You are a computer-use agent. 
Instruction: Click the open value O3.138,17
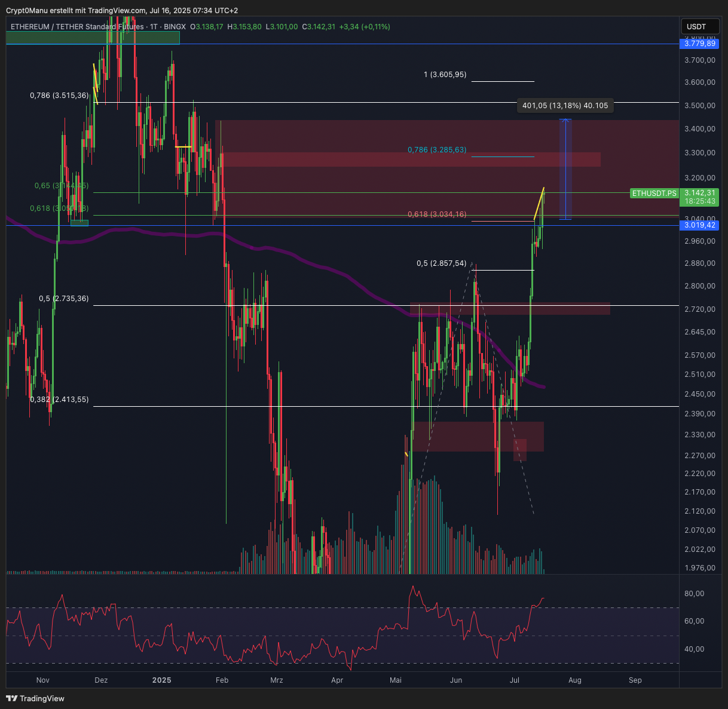tap(206, 27)
